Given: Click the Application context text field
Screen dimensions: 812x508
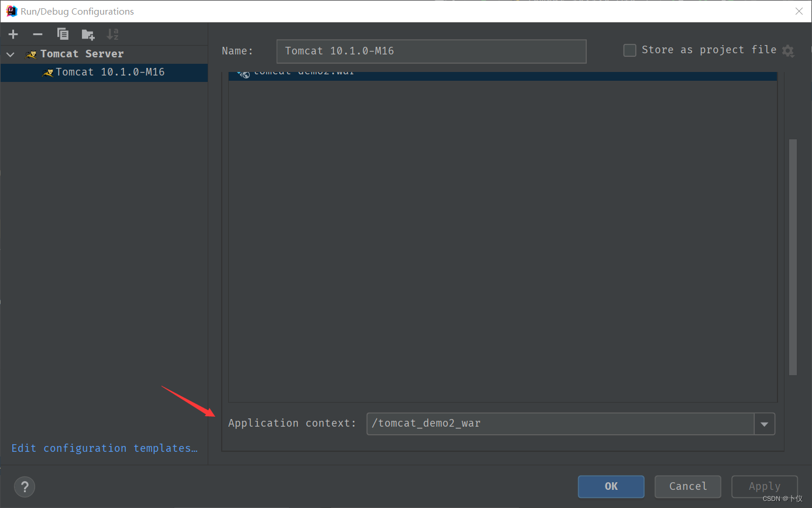Looking at the screenshot, I should coord(560,423).
